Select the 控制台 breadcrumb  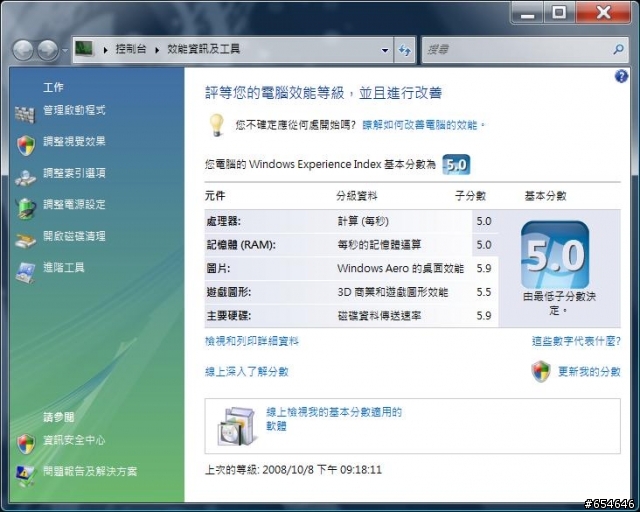click(131, 49)
